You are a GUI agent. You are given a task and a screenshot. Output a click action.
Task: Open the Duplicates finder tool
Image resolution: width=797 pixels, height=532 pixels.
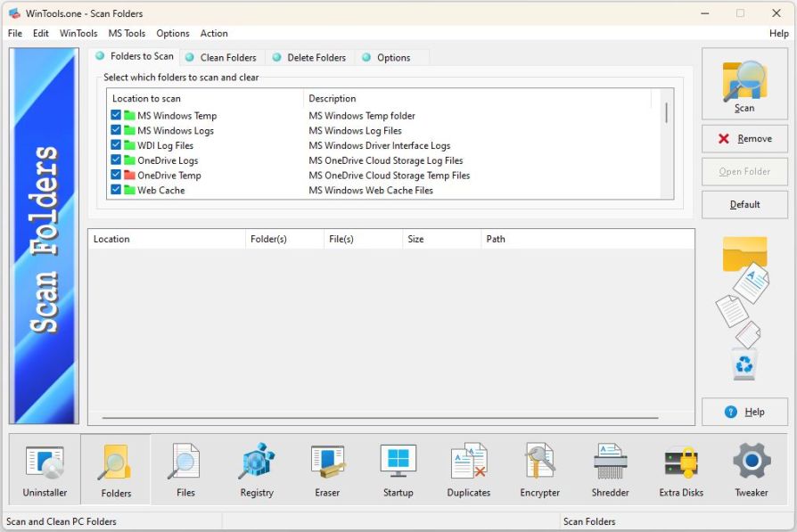[x=469, y=470]
